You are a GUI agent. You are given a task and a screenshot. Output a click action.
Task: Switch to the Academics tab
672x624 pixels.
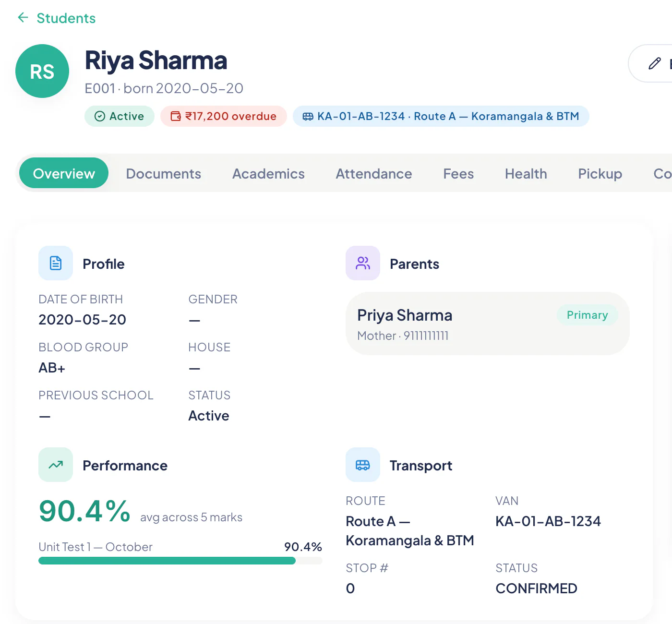pos(268,173)
